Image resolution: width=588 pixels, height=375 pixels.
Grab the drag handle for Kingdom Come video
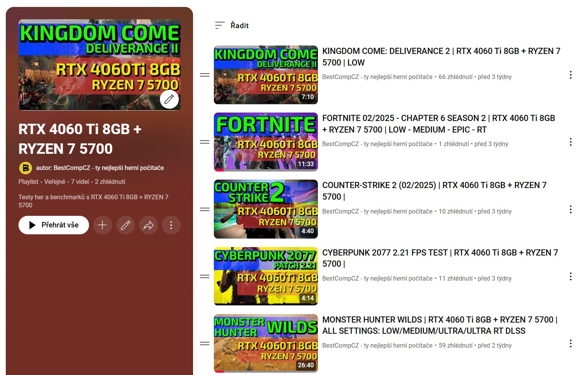click(205, 75)
